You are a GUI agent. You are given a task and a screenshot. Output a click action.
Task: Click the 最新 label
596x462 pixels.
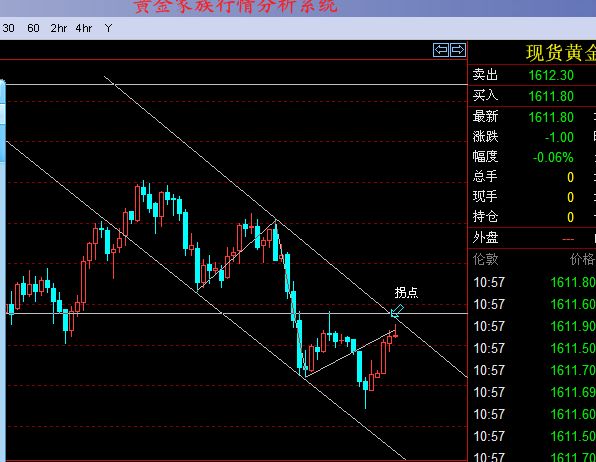(485, 116)
